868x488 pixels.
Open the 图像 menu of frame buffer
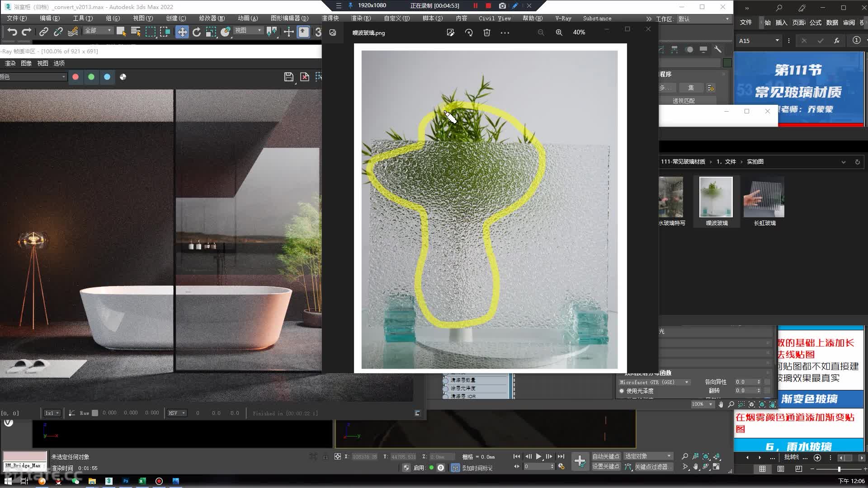click(x=26, y=63)
